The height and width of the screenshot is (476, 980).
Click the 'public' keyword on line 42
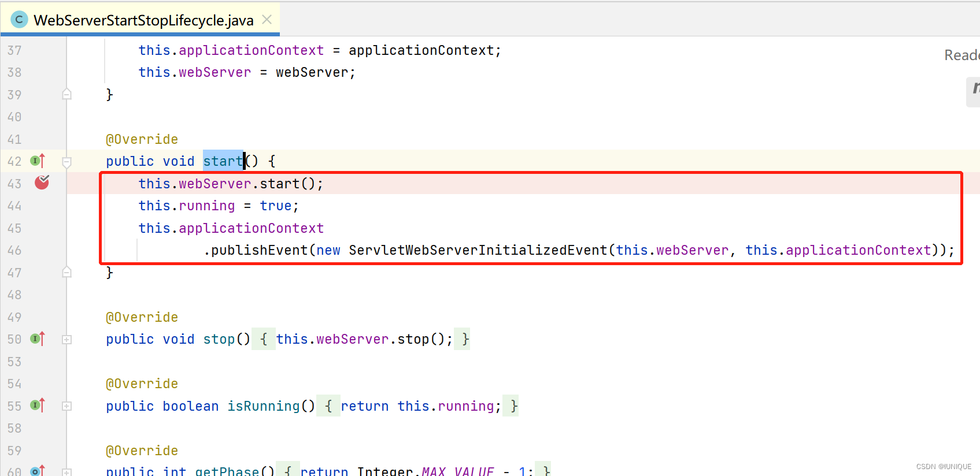130,161
